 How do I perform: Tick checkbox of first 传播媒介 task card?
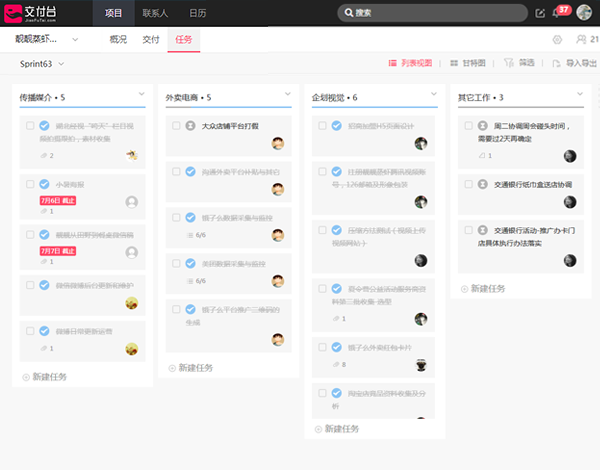pyautogui.click(x=30, y=126)
